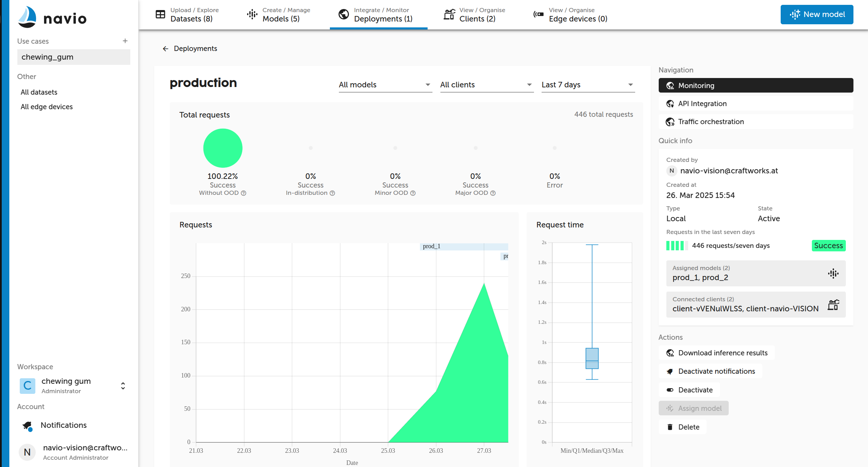Expand the chewing gum workspace switcher
868x467 pixels.
tap(123, 386)
